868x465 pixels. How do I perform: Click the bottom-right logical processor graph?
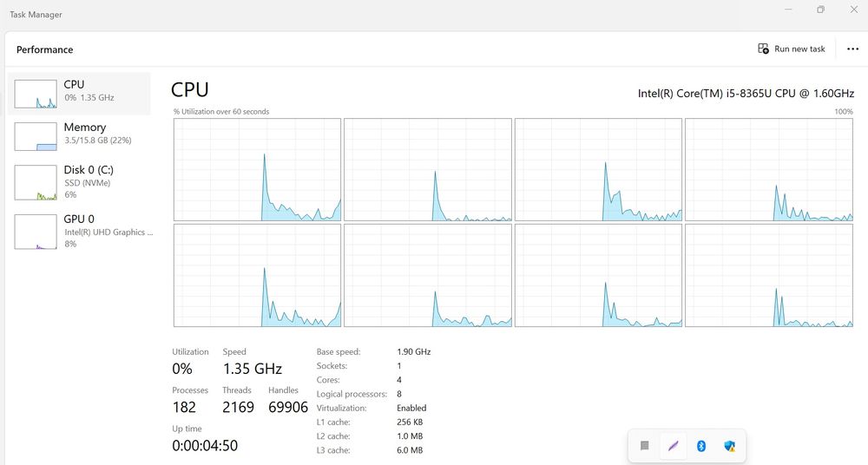769,275
